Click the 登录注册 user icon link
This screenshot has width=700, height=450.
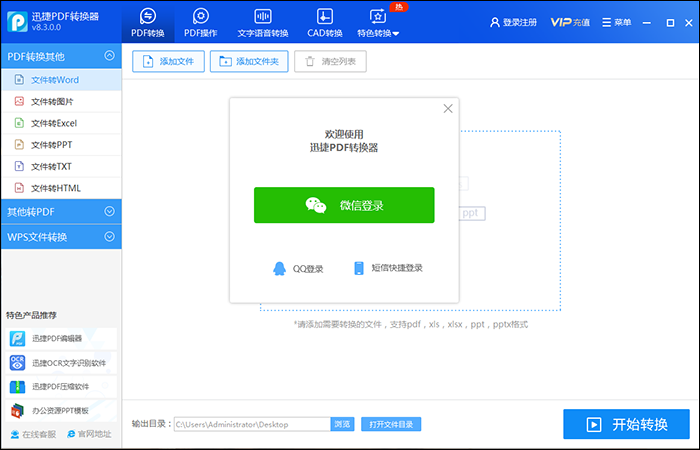tap(513, 22)
